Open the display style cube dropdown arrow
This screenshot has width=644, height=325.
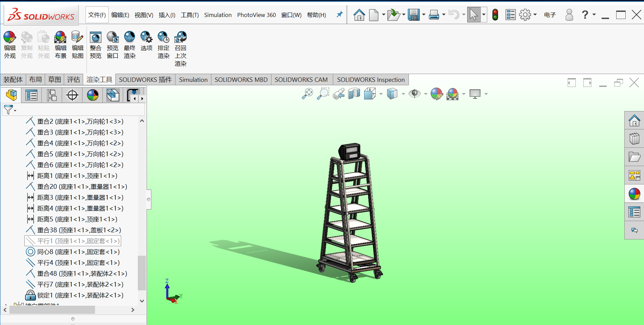click(x=403, y=94)
